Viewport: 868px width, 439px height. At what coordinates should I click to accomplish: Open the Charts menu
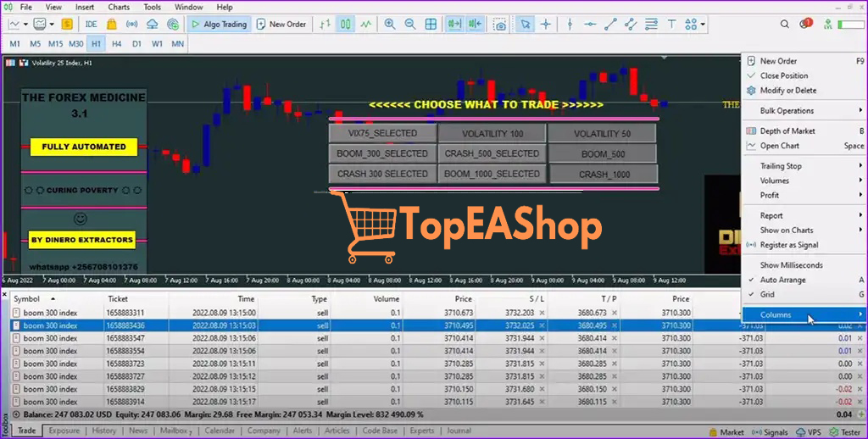[119, 7]
